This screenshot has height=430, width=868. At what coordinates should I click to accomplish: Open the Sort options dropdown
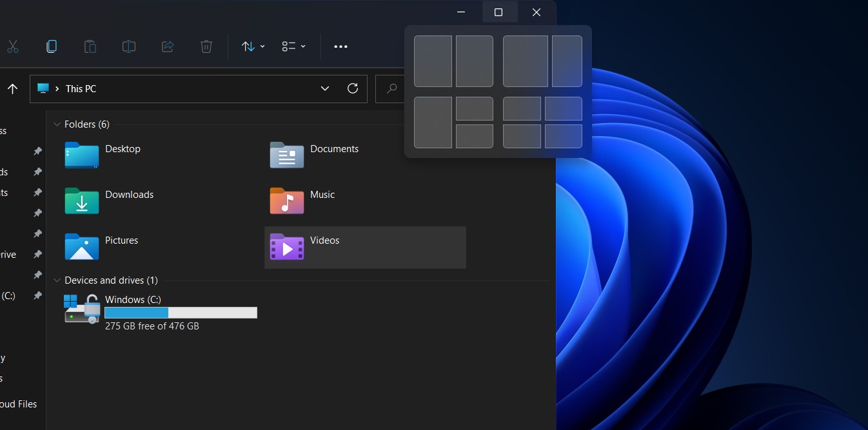pyautogui.click(x=252, y=46)
